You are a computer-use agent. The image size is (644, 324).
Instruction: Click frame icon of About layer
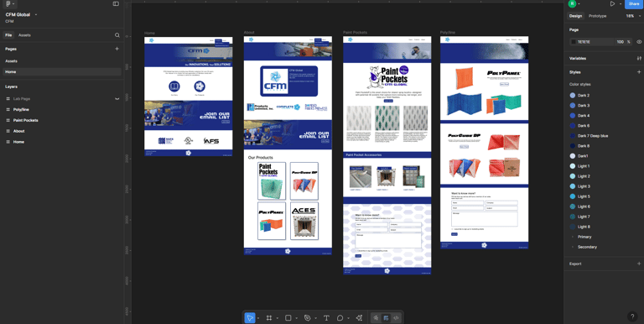click(x=8, y=131)
